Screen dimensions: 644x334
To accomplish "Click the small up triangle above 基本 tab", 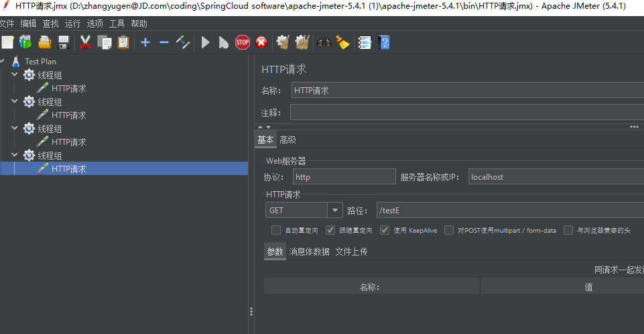I will (261, 127).
